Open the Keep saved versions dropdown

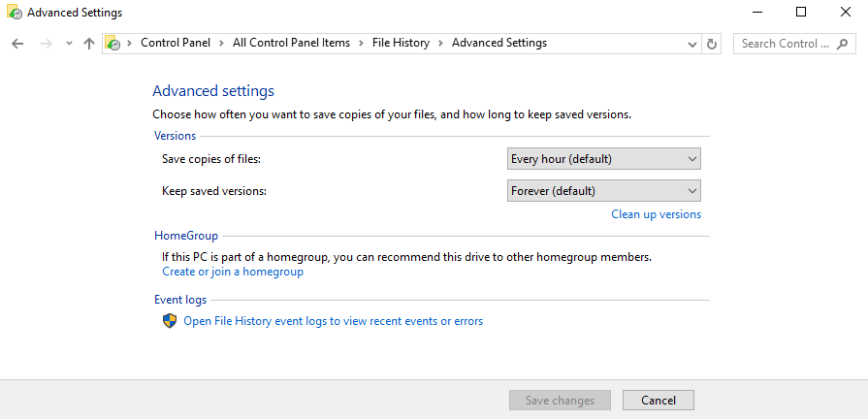pyautogui.click(x=604, y=191)
